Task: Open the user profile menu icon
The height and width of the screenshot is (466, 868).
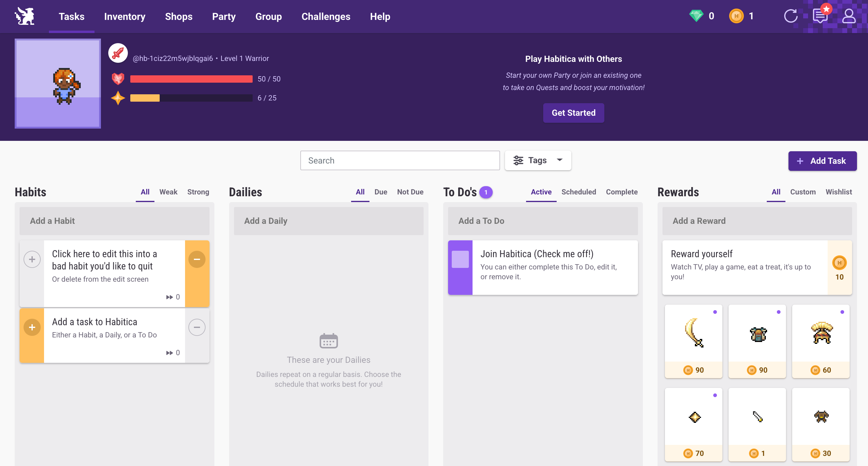Action: [848, 16]
